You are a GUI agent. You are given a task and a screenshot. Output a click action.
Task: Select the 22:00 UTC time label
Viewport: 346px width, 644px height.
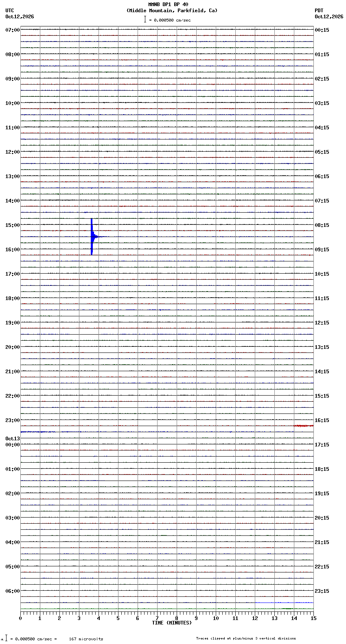coord(13,396)
